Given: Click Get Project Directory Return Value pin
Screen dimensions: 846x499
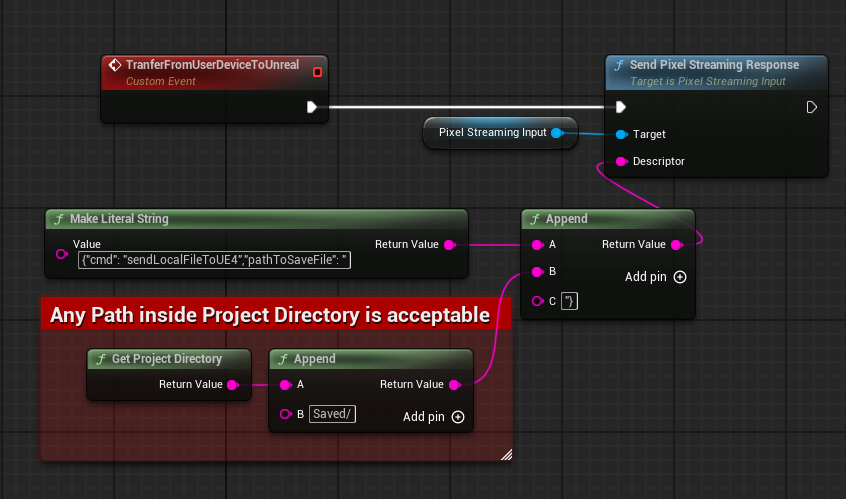Looking at the screenshot, I should tap(233, 384).
